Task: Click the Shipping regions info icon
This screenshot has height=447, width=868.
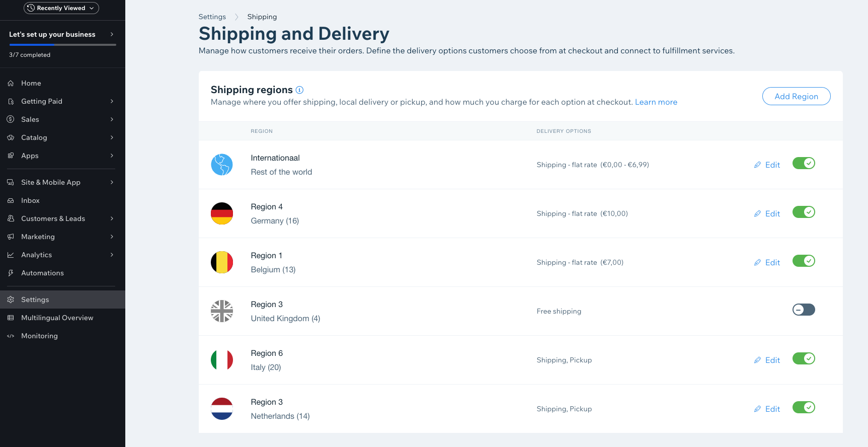Action: click(x=299, y=90)
